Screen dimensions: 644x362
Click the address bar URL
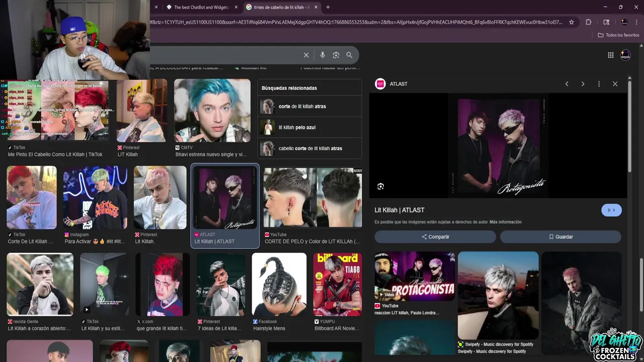pyautogui.click(x=356, y=22)
